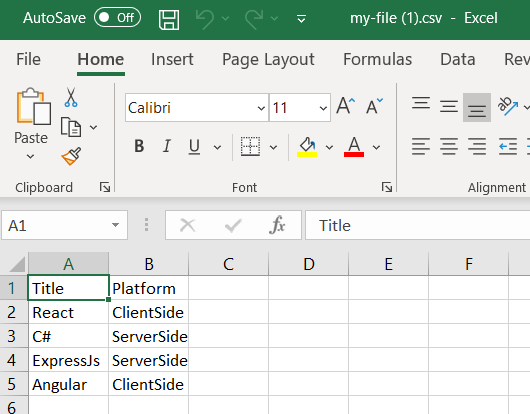530x414 pixels.
Task: Open Clipboard pane dialog launcher
Action: coord(105,187)
